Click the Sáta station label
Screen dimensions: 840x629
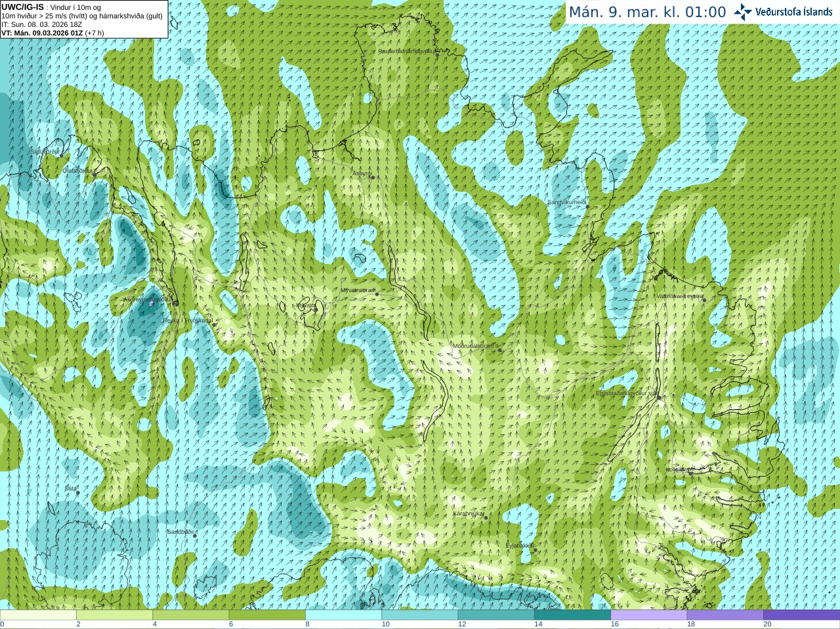pyautogui.click(x=71, y=488)
